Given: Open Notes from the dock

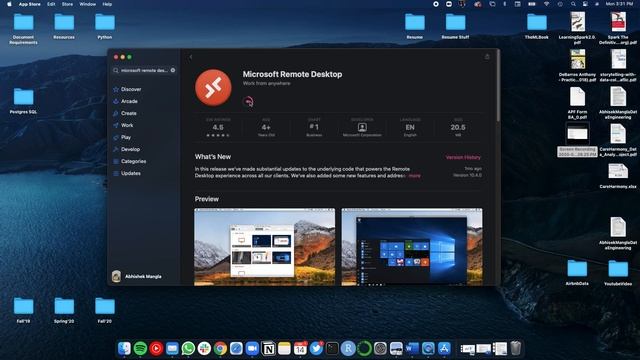Looking at the screenshot, I should (x=284, y=348).
